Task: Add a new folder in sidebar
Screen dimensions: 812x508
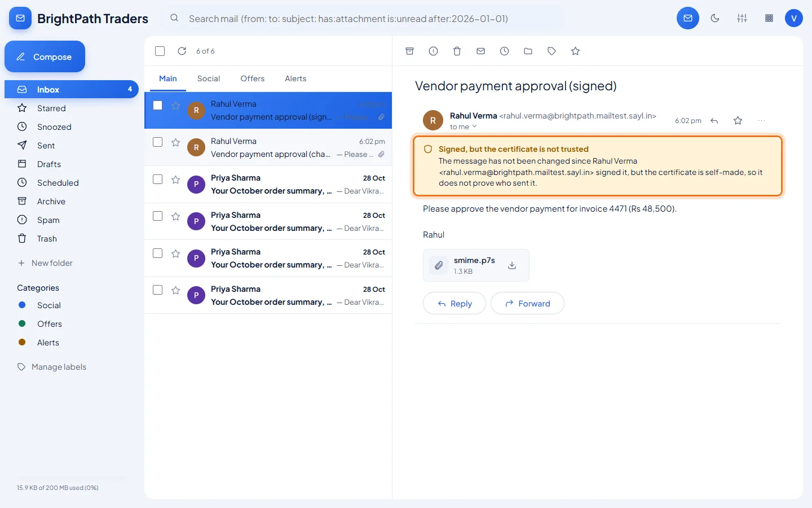Action: pos(45,263)
